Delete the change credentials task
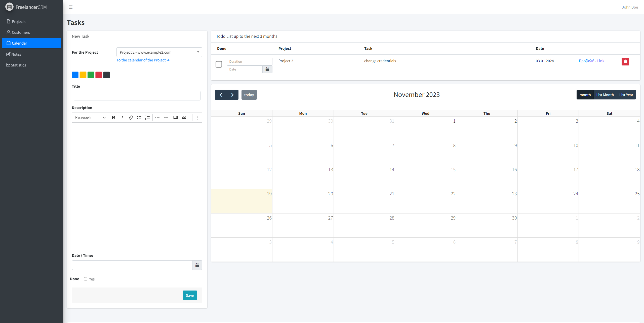 click(625, 61)
